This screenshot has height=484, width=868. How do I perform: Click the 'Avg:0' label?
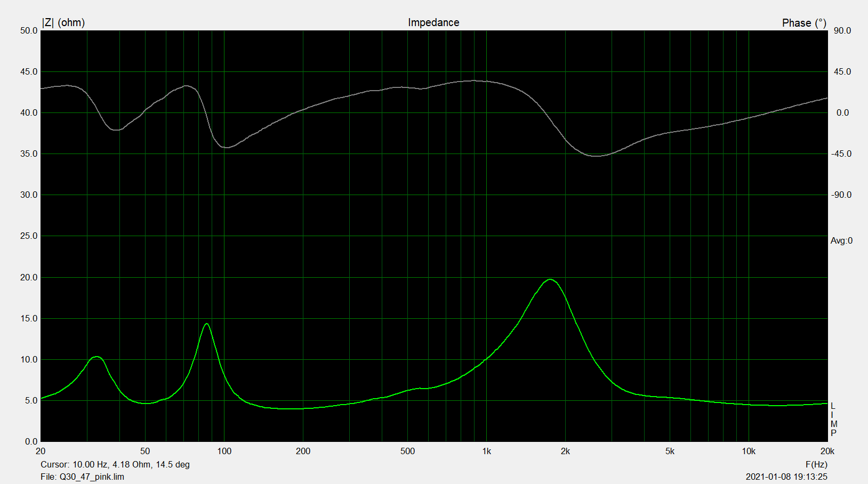[x=841, y=241]
